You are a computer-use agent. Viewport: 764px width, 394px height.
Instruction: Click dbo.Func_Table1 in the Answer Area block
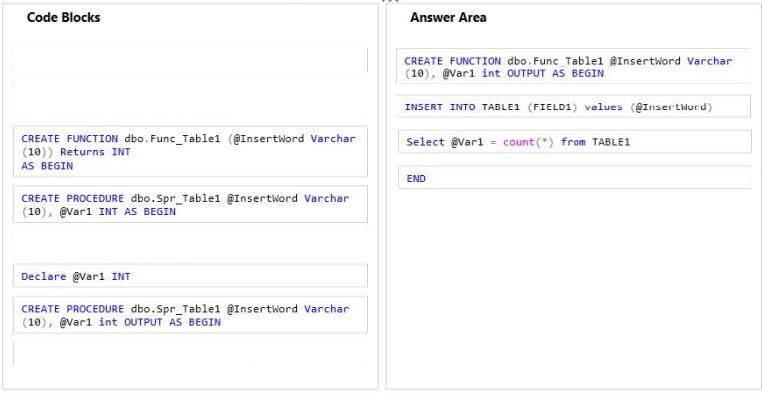click(555, 61)
